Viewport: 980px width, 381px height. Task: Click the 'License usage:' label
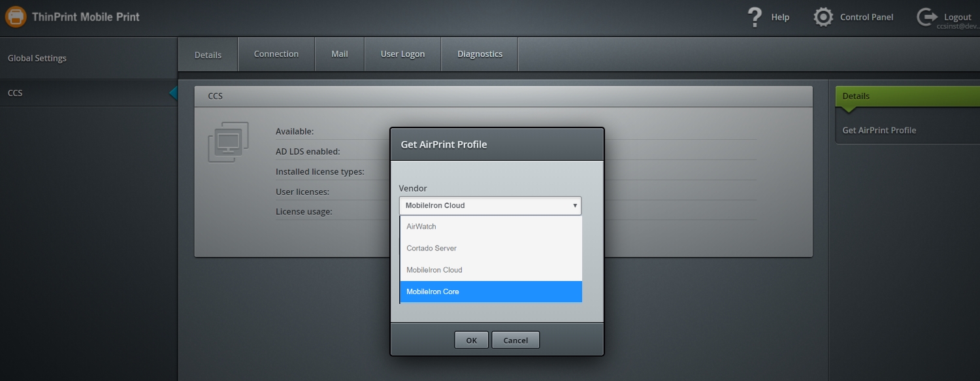point(304,212)
